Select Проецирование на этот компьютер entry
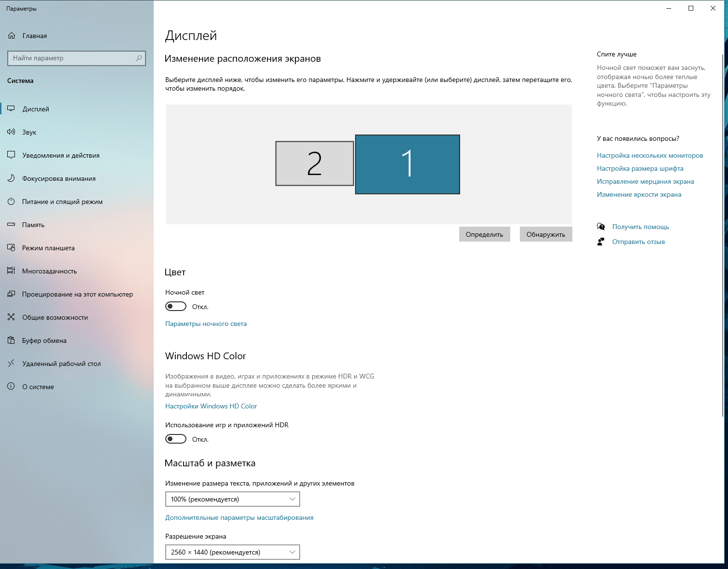 point(77,294)
